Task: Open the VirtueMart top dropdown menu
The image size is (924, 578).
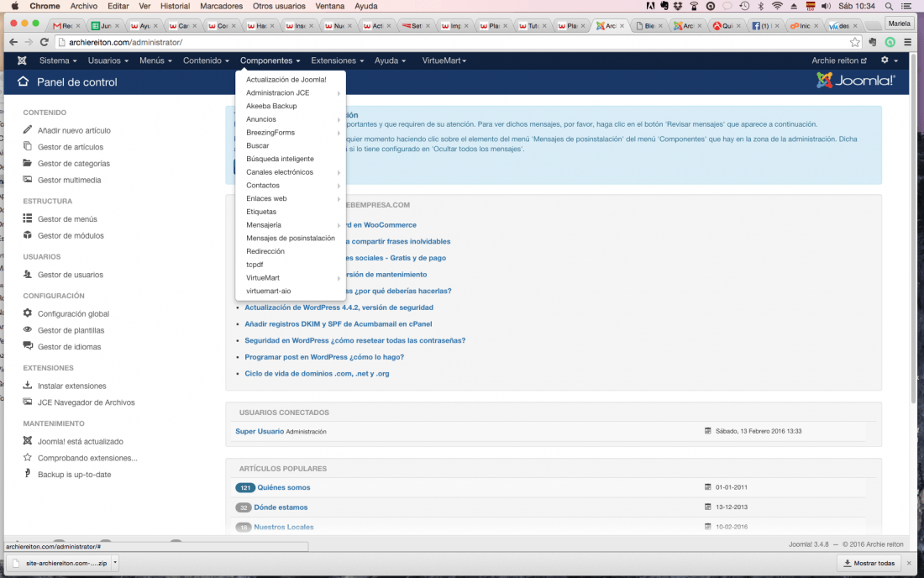Action: coord(444,60)
